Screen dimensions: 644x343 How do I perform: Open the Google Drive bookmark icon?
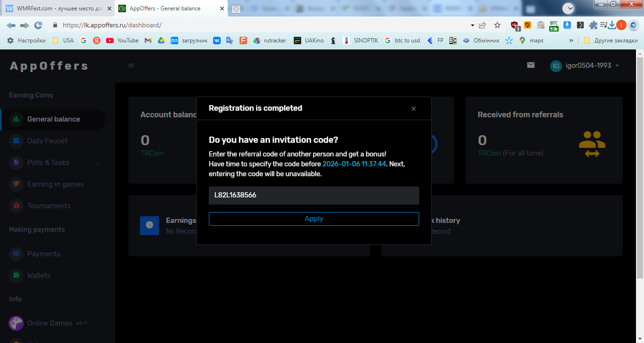pyautogui.click(x=161, y=41)
